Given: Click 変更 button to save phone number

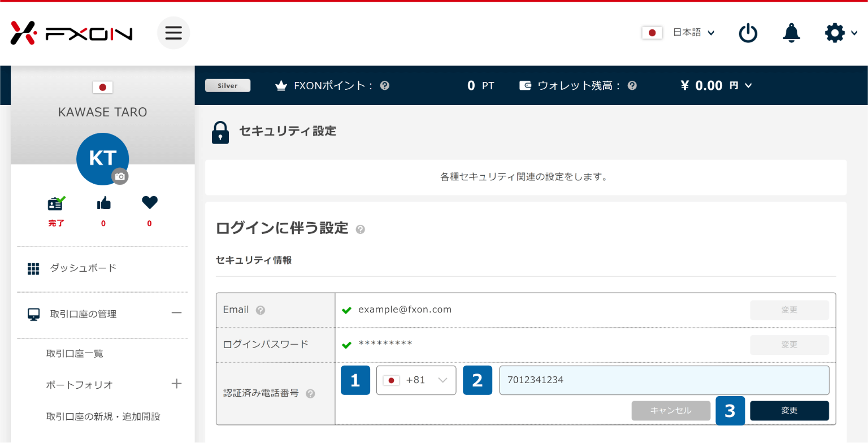Looking at the screenshot, I should click(x=789, y=411).
